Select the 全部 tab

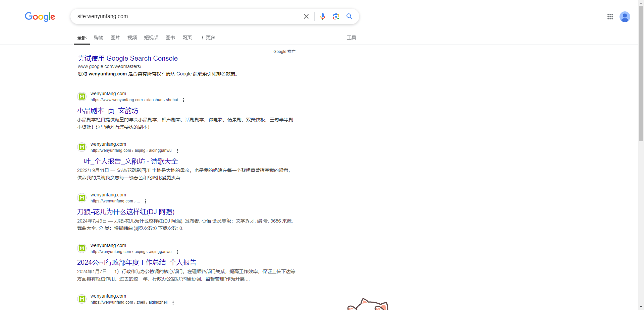coord(82,38)
